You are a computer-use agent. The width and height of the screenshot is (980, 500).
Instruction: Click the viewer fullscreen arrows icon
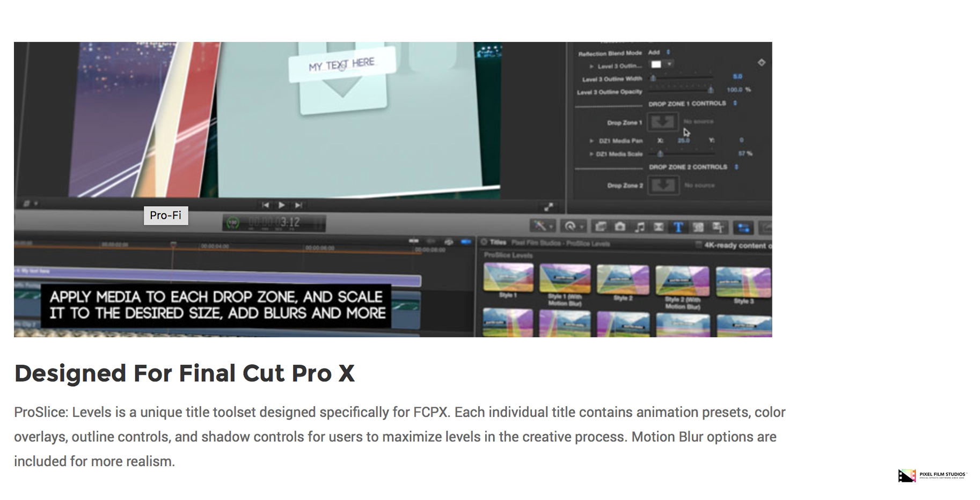[x=548, y=207]
